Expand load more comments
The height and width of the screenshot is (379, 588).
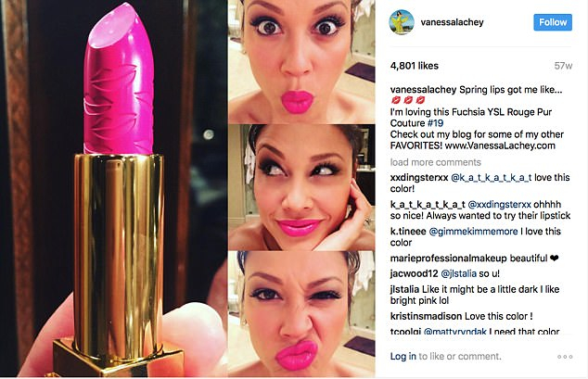(435, 162)
